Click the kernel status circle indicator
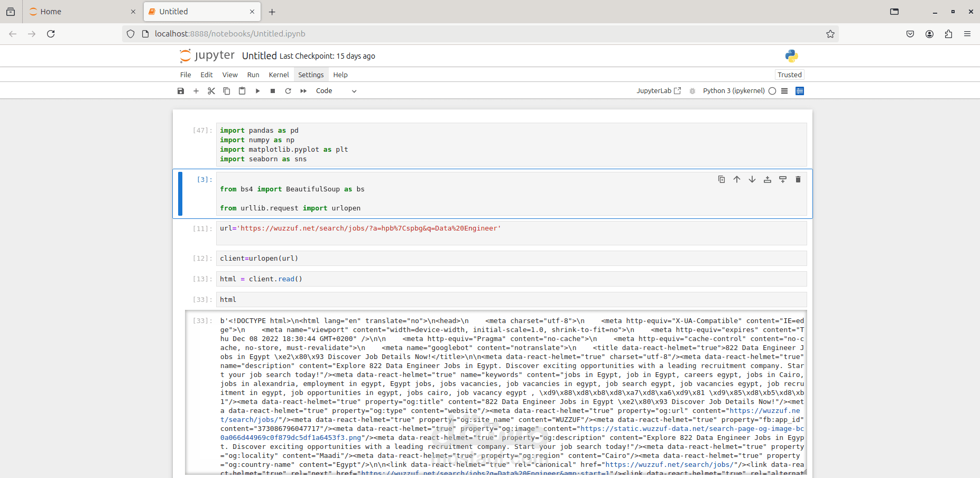 click(x=772, y=91)
